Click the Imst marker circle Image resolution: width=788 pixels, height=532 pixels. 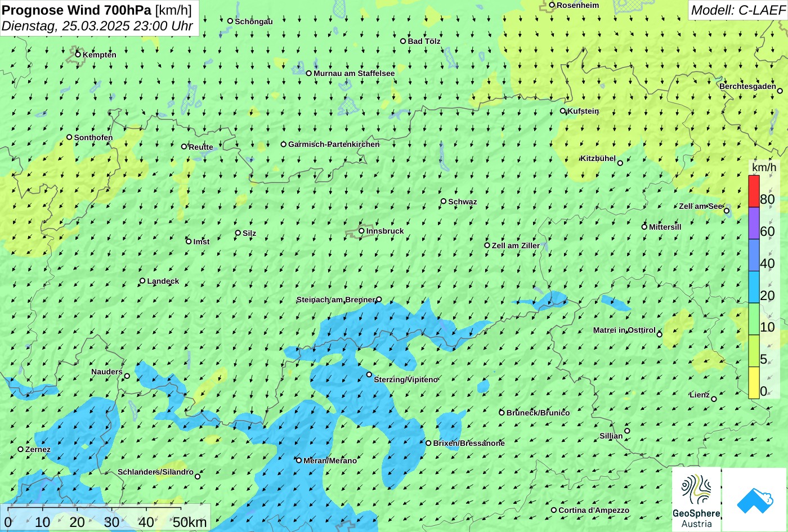tap(189, 242)
